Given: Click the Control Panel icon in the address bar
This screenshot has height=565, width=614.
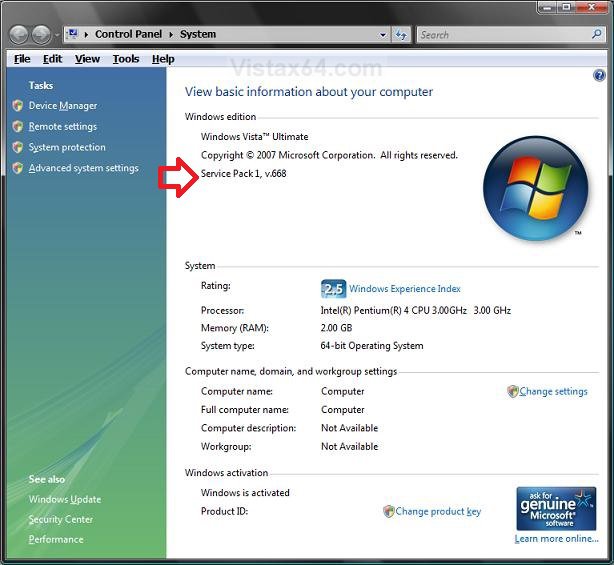Looking at the screenshot, I should tap(72, 34).
